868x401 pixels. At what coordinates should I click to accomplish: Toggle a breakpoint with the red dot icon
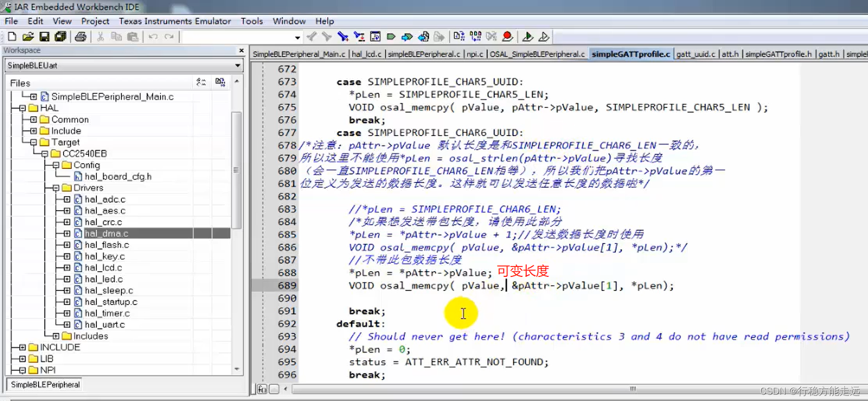click(507, 37)
